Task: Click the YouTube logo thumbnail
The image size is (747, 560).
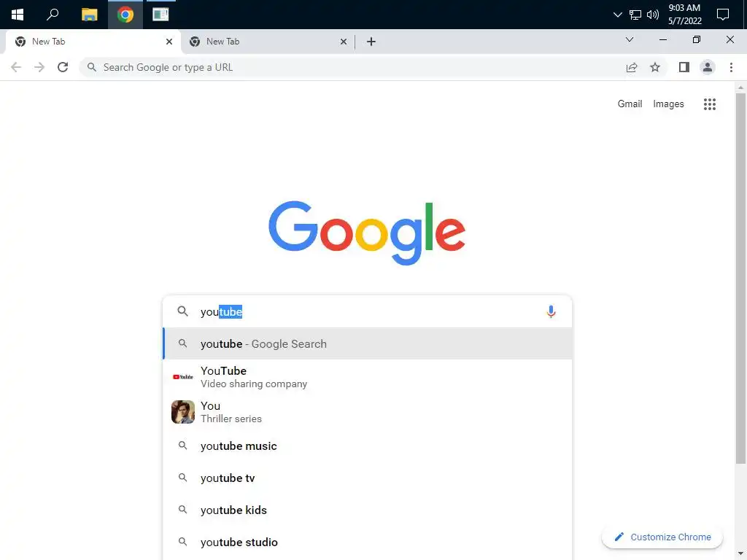Action: point(183,377)
